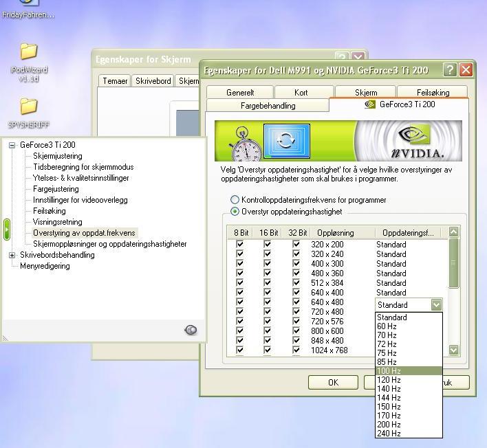The height and width of the screenshot is (448, 487).
Task: Choose Standard option in dropdown list
Action: tap(409, 317)
